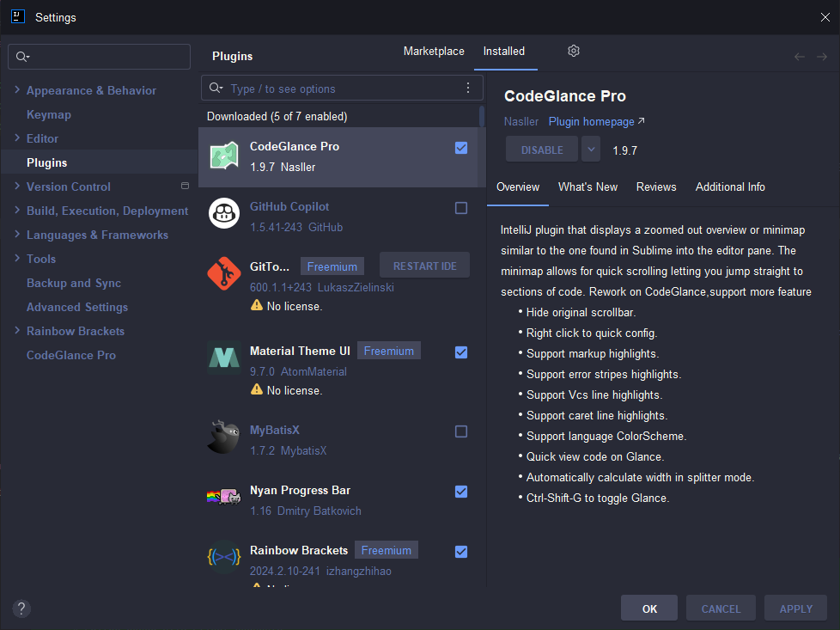The width and height of the screenshot is (840, 630).
Task: Open plugin search options menu (three dots)
Action: point(468,88)
